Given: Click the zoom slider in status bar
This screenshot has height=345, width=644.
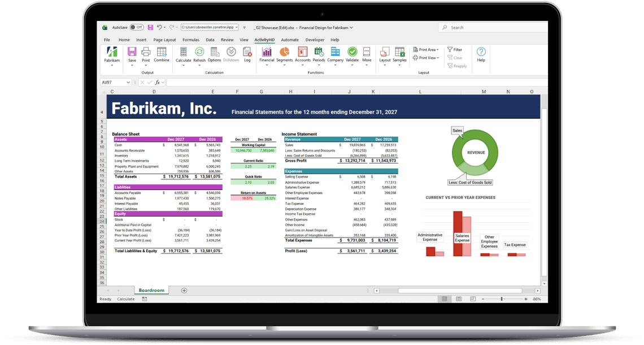Looking at the screenshot, I should [502, 299].
